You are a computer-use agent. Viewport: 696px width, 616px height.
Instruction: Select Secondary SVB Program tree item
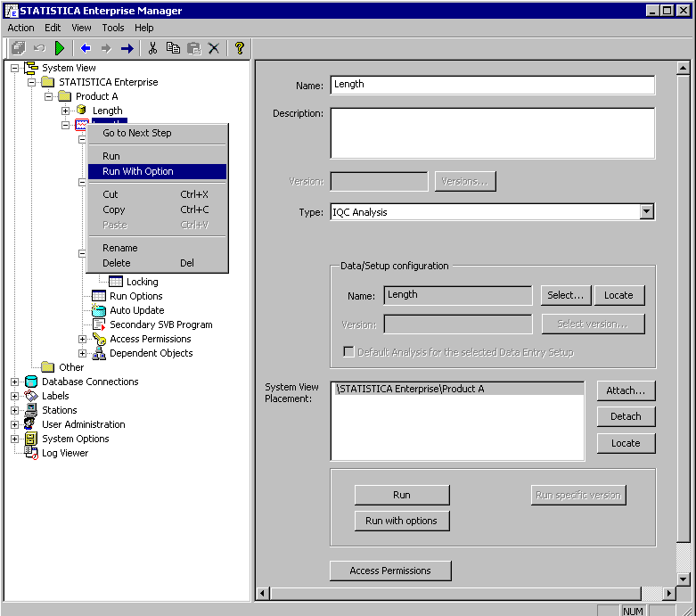160,324
